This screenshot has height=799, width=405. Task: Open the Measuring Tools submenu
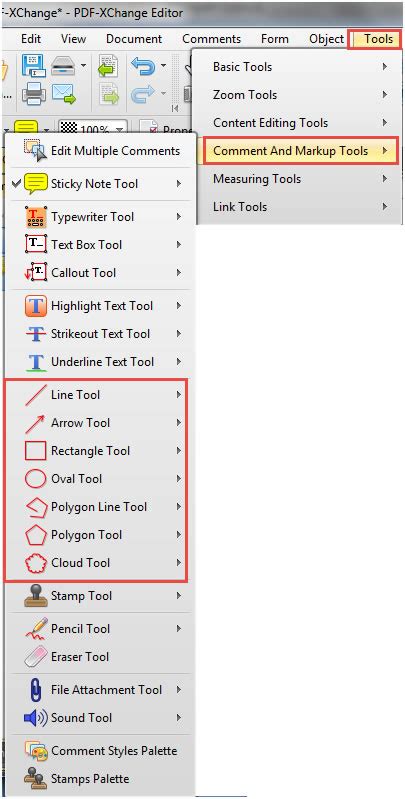[299, 179]
